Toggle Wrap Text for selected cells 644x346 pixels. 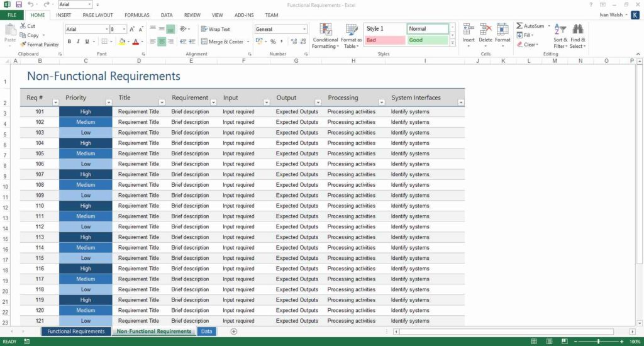pyautogui.click(x=215, y=29)
